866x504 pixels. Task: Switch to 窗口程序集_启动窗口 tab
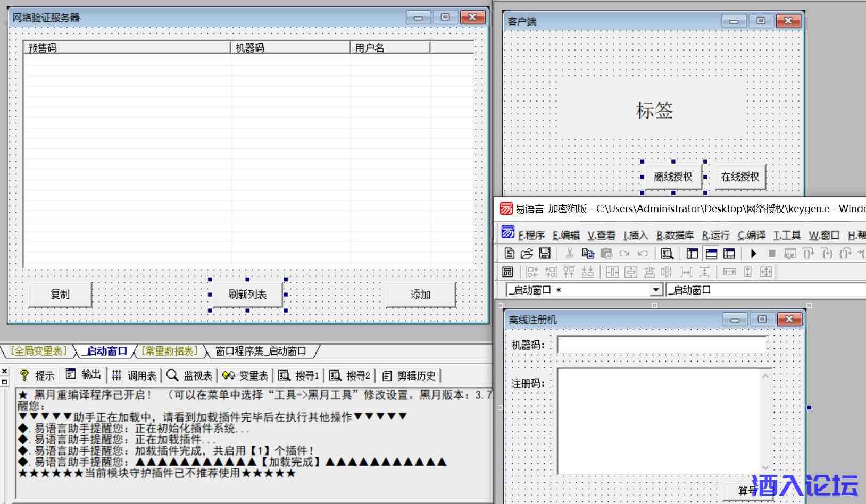tap(261, 351)
